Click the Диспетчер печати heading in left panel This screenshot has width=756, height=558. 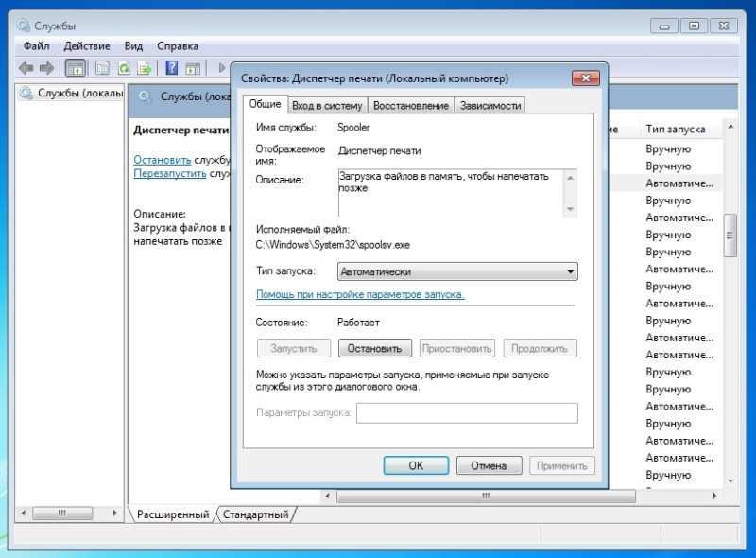[180, 130]
